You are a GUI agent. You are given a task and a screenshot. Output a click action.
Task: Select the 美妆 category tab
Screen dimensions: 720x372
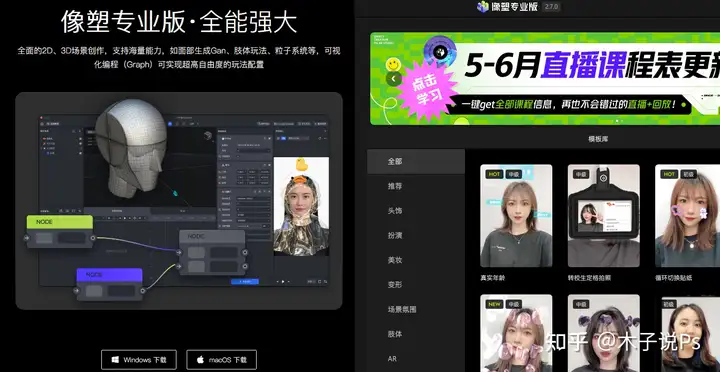416,260
